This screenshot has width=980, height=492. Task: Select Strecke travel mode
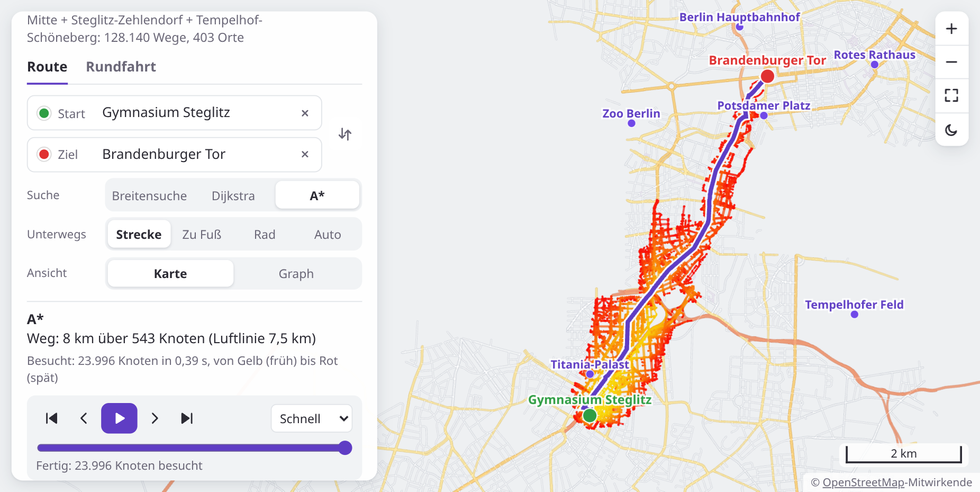pos(139,234)
